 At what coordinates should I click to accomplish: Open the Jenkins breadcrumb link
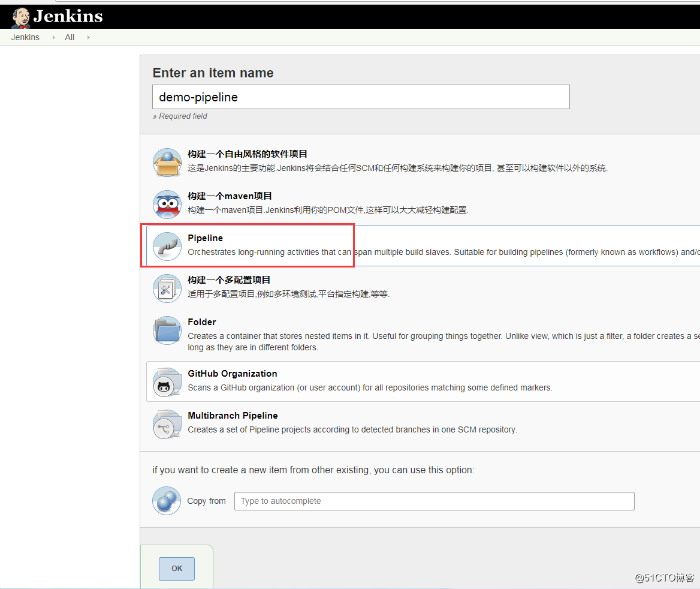tap(25, 38)
